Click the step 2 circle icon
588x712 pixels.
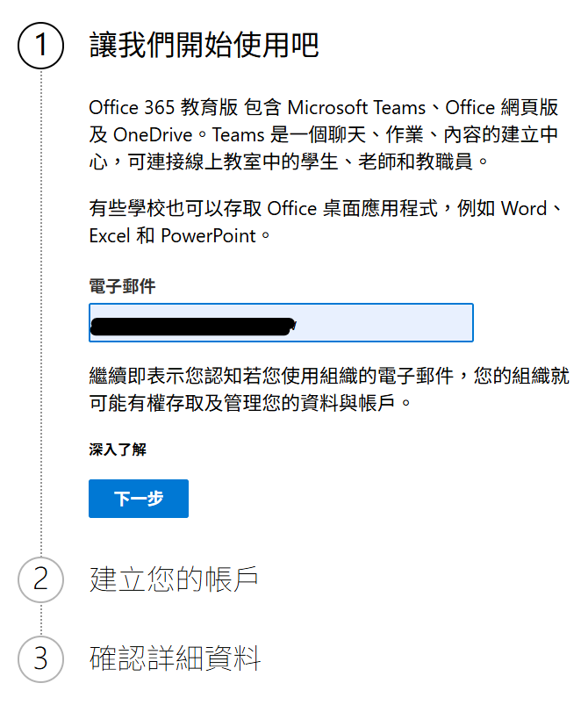(x=40, y=579)
